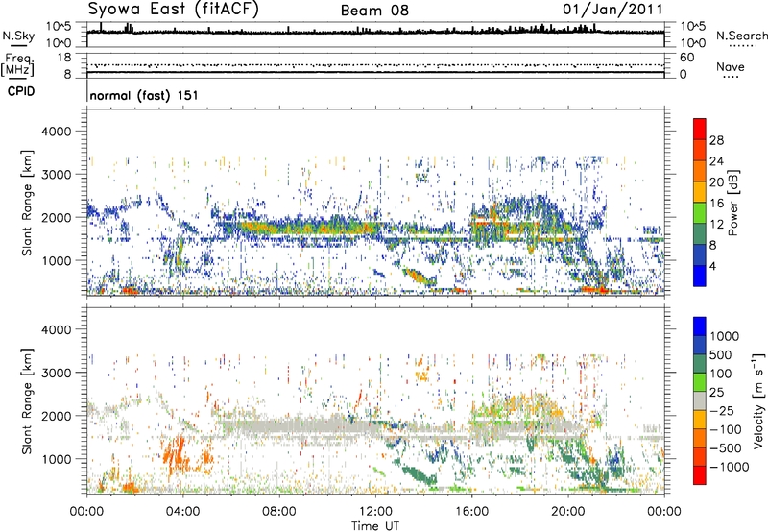Pick the light green segment of power colorbar

tap(700, 213)
